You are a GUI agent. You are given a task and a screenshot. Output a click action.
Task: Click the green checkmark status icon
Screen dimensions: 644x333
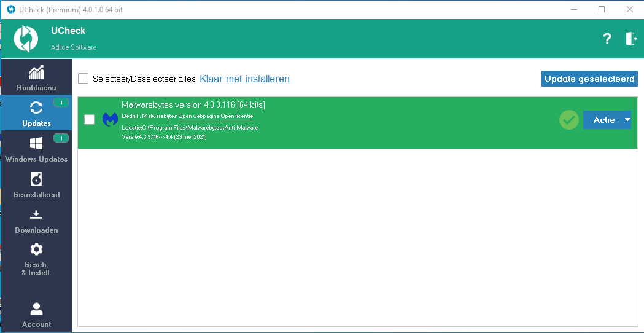[x=569, y=120]
